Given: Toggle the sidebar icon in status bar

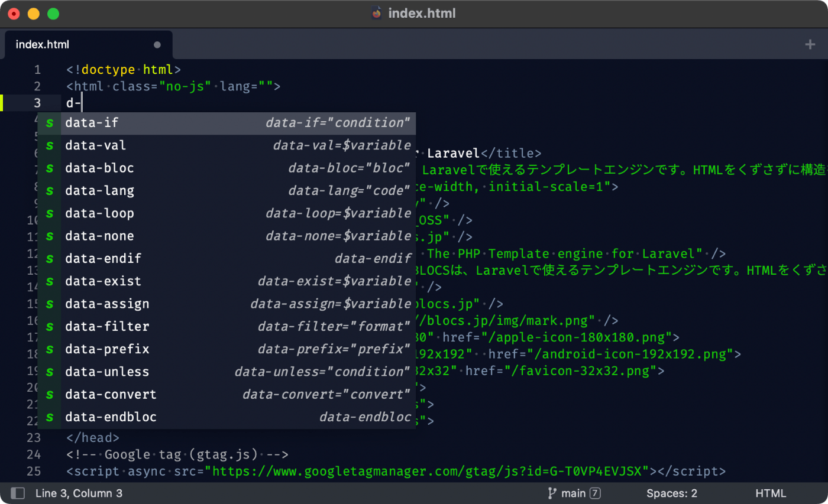Looking at the screenshot, I should click(x=18, y=493).
